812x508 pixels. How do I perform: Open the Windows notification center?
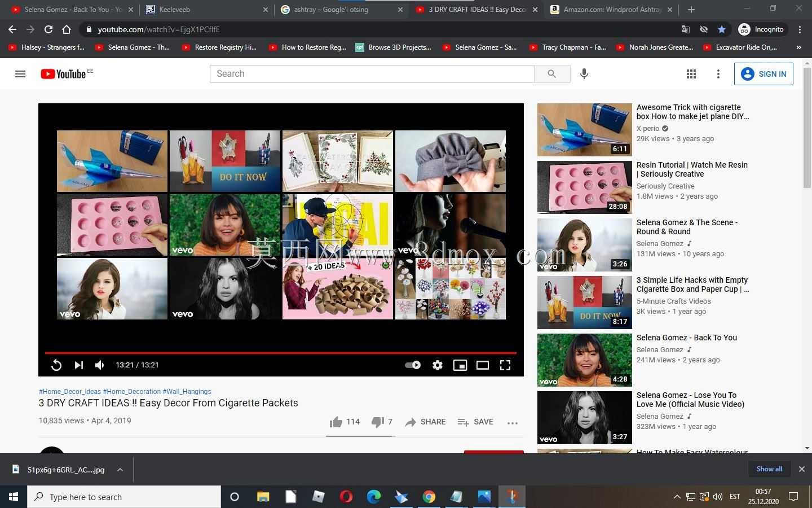pos(793,497)
